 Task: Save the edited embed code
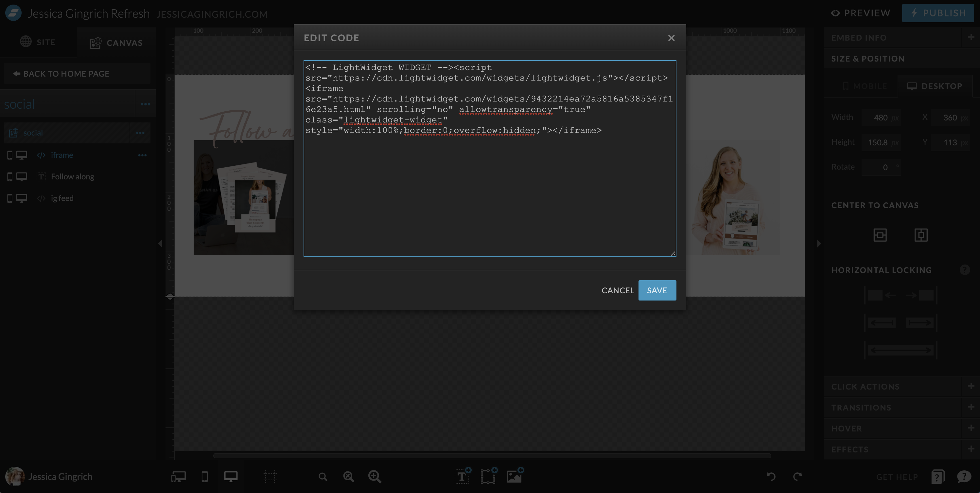[x=657, y=290]
